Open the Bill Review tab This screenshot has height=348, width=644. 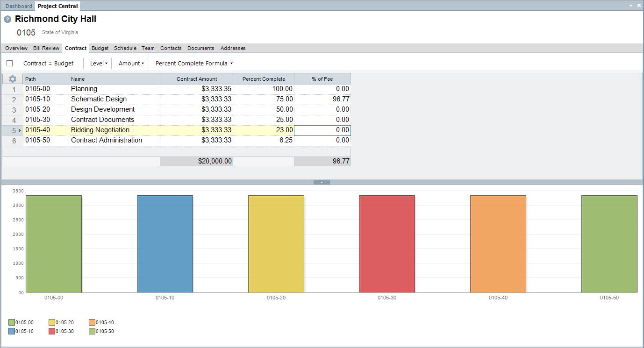46,48
